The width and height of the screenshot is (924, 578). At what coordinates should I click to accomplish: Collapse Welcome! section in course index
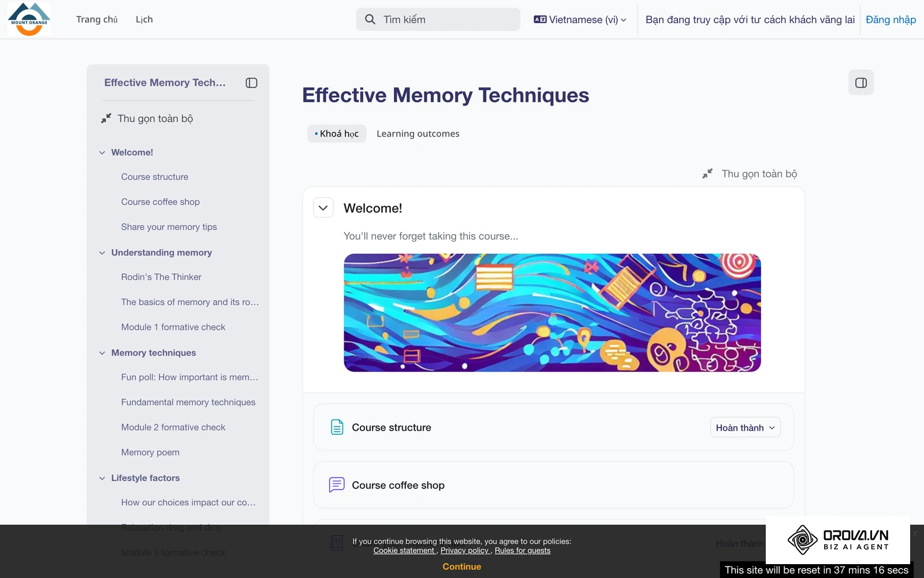[102, 153]
